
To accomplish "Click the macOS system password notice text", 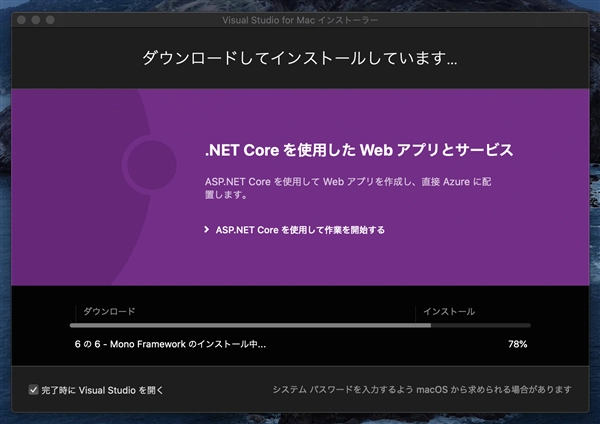I will pos(422,390).
